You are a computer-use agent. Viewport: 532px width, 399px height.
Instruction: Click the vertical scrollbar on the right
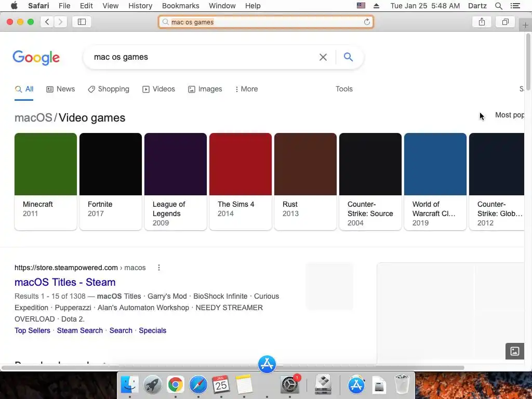click(x=528, y=62)
